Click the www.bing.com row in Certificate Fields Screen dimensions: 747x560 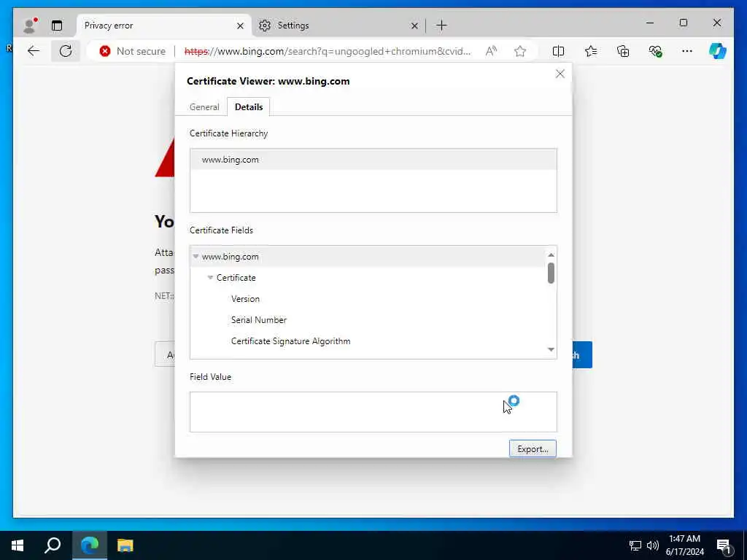[x=368, y=257]
